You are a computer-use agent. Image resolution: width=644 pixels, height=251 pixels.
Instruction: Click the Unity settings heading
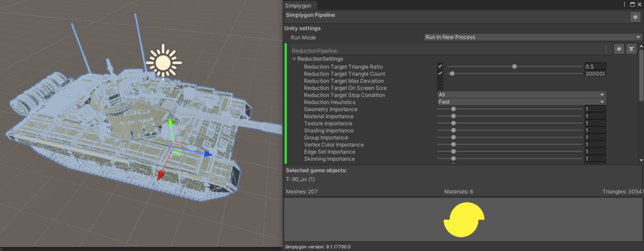point(302,28)
